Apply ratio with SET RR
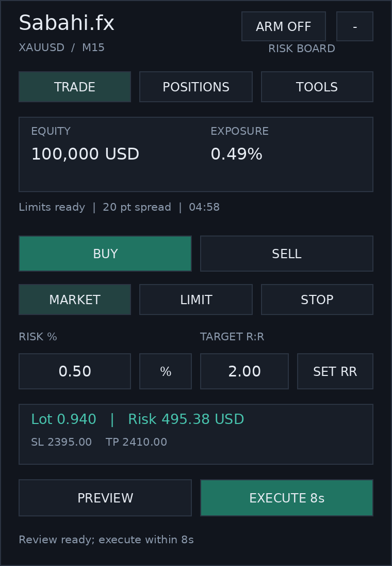This screenshot has height=566, width=392. [335, 371]
